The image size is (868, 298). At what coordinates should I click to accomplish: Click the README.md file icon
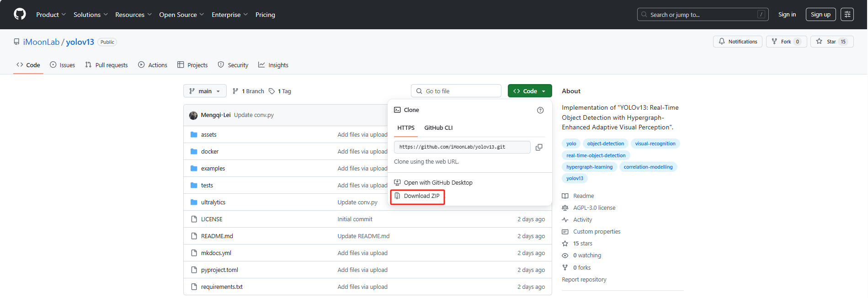click(x=194, y=236)
